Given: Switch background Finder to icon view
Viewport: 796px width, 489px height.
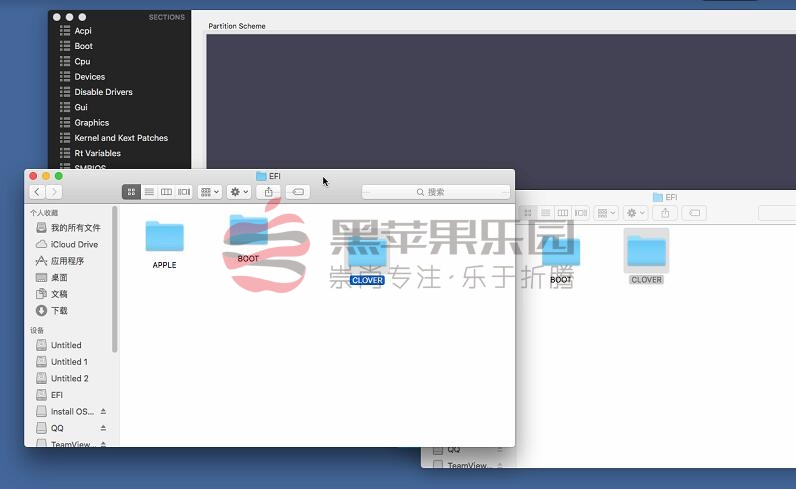Looking at the screenshot, I should (x=527, y=213).
